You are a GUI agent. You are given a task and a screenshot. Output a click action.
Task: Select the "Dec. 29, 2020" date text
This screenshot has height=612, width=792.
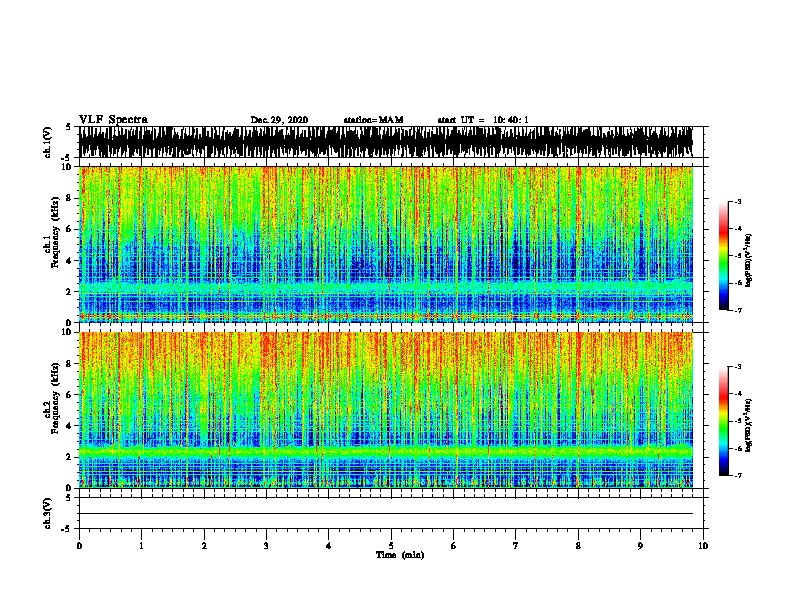tap(279, 120)
